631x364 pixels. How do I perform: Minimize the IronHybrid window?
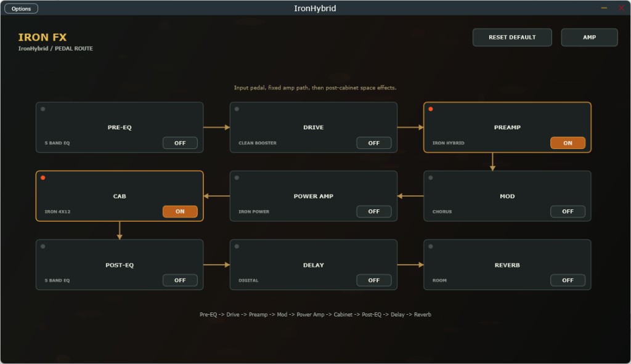click(x=604, y=8)
